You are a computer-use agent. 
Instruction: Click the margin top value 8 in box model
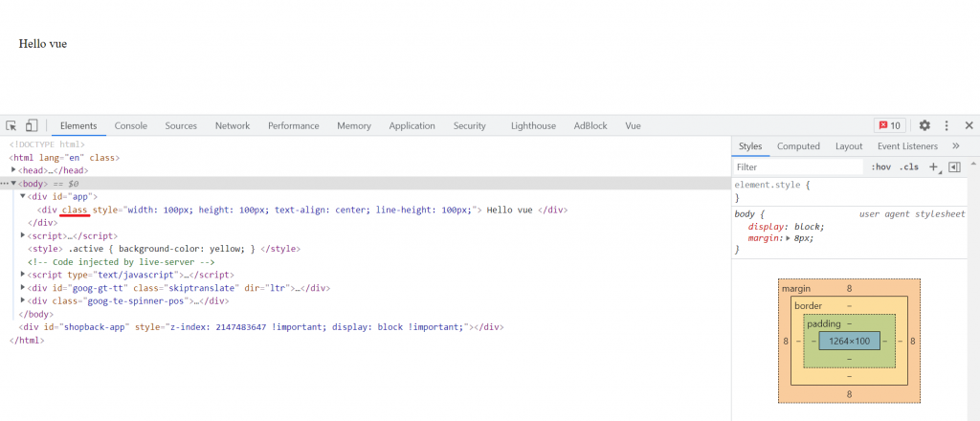[x=849, y=288]
